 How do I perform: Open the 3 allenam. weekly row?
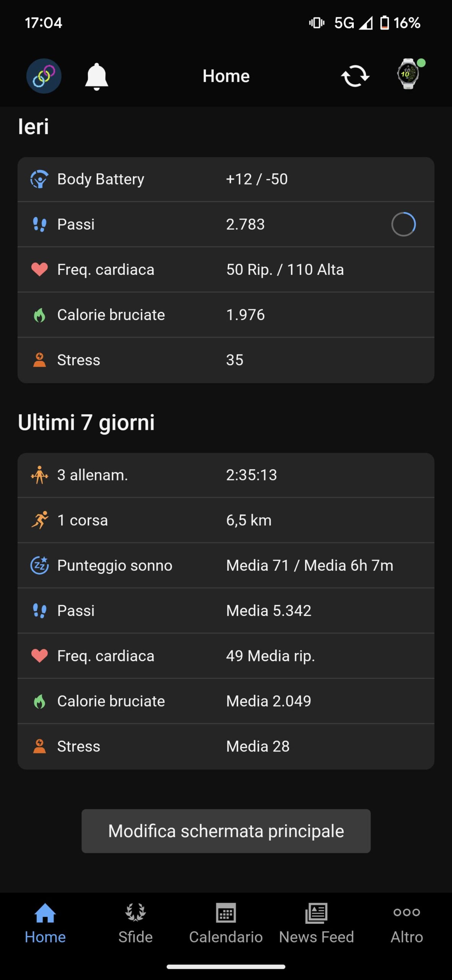(x=226, y=475)
